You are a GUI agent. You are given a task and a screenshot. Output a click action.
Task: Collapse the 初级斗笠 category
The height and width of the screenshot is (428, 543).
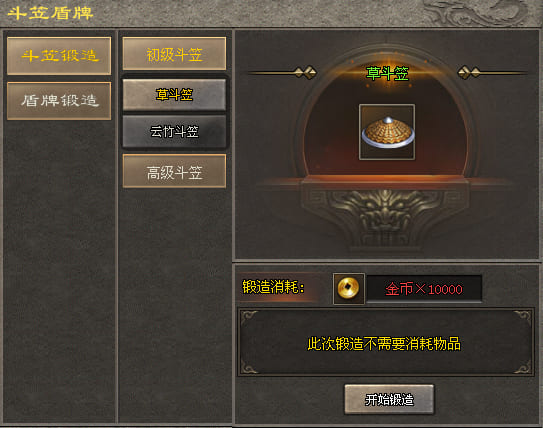(174, 54)
